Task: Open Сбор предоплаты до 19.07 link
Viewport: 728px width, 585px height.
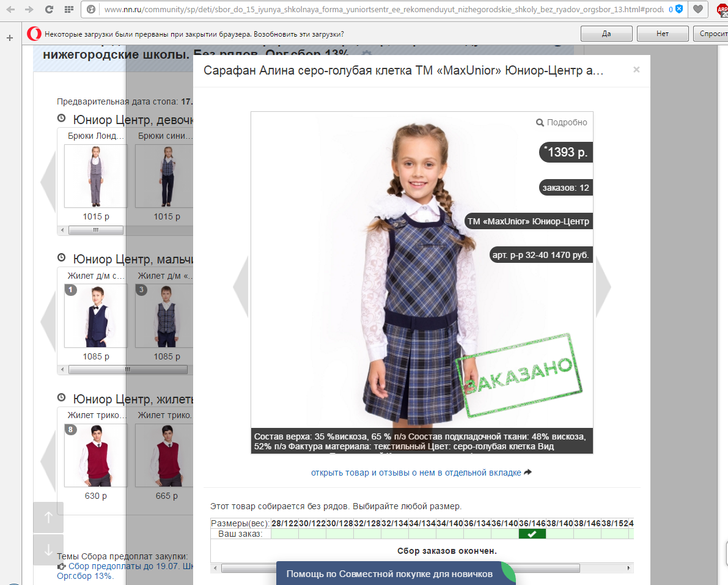Action: pos(125,571)
